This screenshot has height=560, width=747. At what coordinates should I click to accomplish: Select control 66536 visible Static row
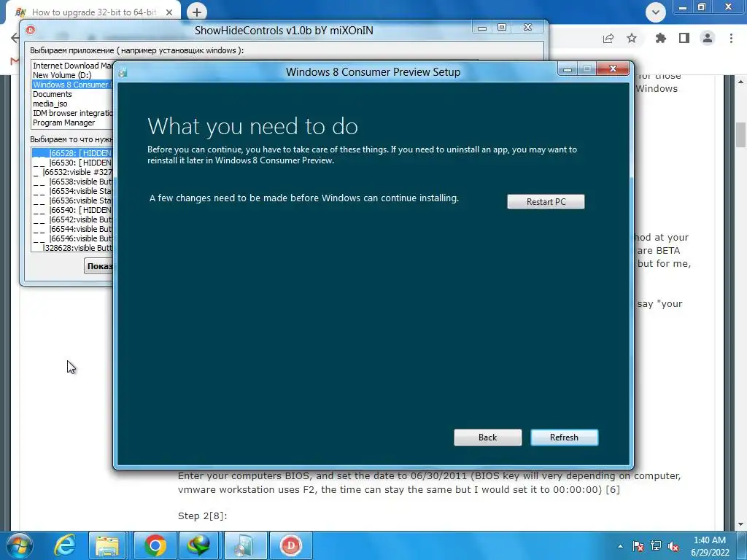click(72, 201)
